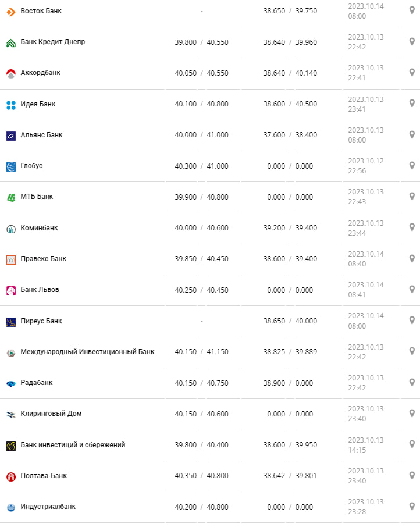Click the Полтава-Банк name link

tap(44, 476)
